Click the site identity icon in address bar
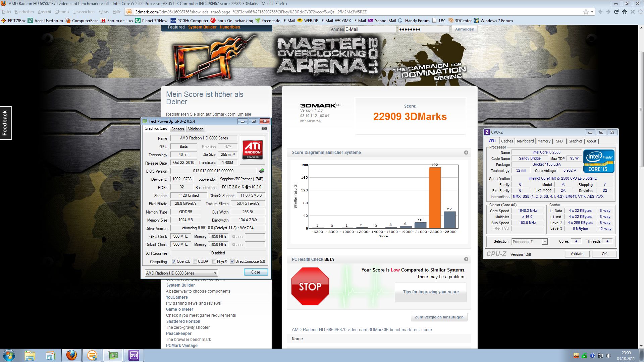The height and width of the screenshot is (362, 644). 129,12
